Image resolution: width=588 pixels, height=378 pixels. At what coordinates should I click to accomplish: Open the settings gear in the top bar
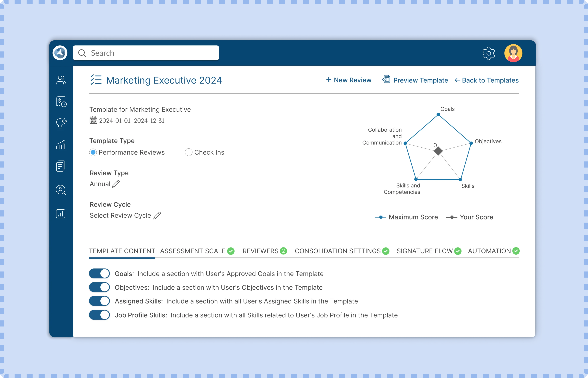pyautogui.click(x=488, y=53)
